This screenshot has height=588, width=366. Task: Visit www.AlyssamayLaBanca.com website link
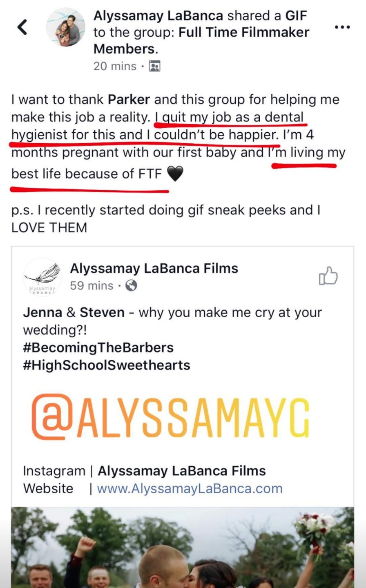point(190,488)
